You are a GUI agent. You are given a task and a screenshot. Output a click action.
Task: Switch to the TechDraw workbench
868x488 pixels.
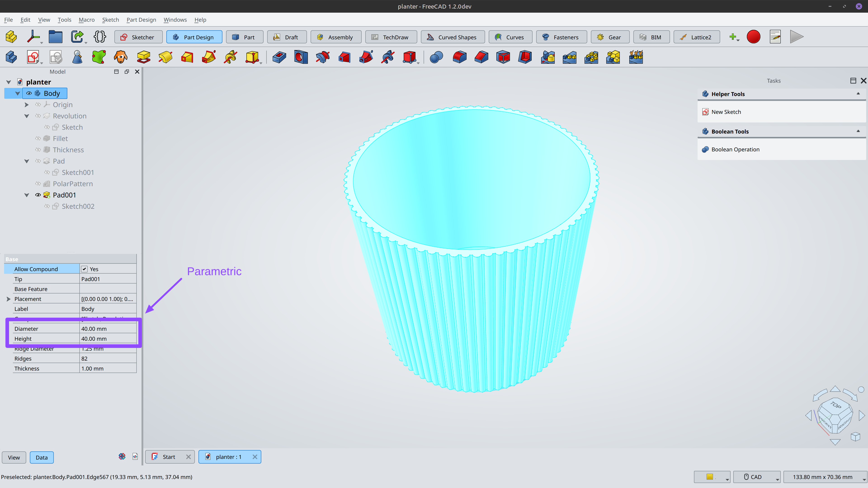pyautogui.click(x=391, y=37)
